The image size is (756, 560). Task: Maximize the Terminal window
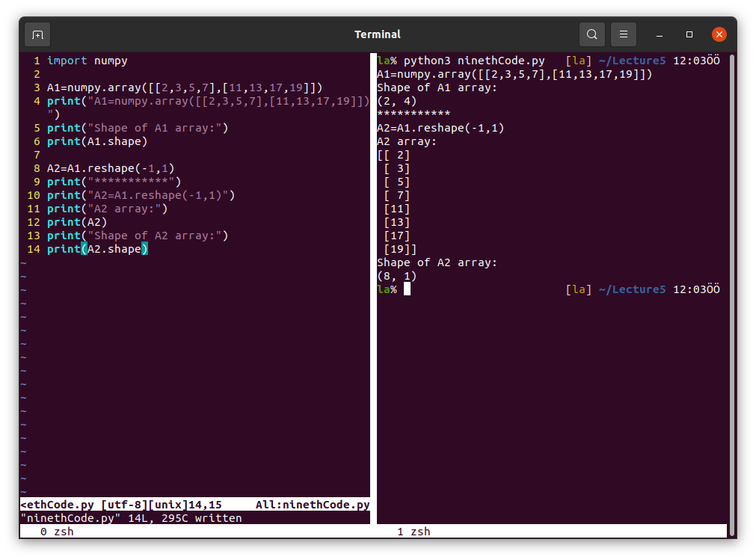[x=689, y=34]
